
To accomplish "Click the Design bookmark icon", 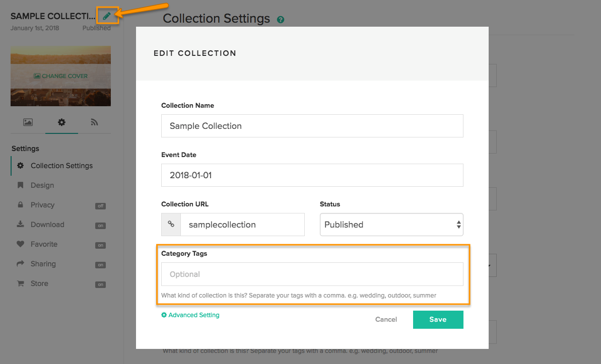I will 21,185.
